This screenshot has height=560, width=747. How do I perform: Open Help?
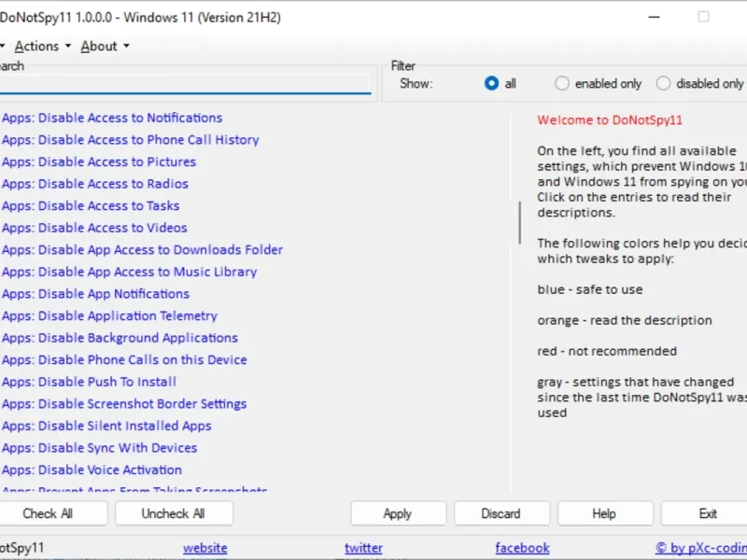click(605, 513)
